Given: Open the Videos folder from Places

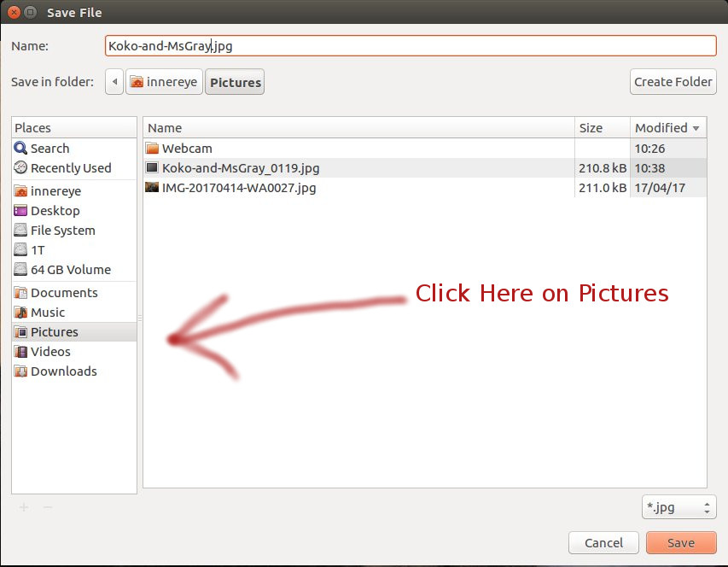Looking at the screenshot, I should click(50, 351).
